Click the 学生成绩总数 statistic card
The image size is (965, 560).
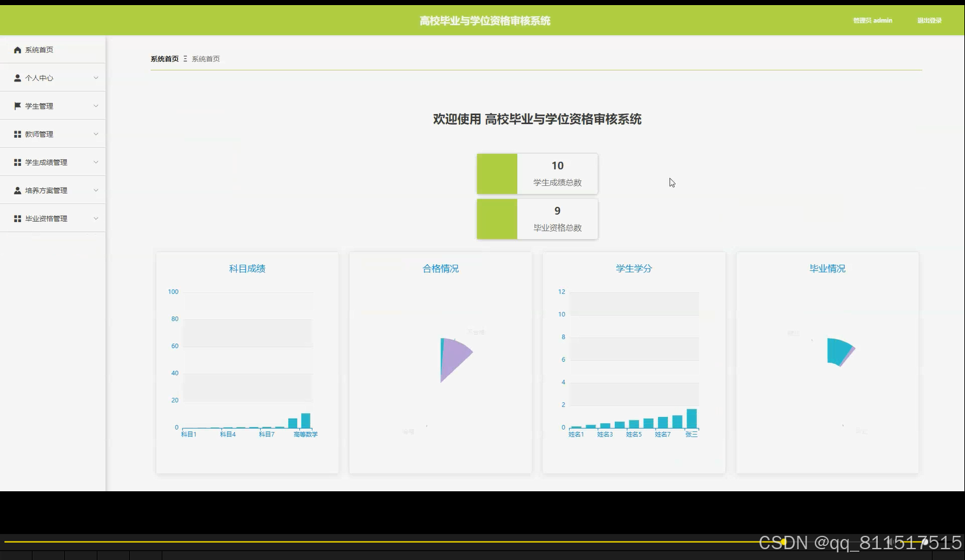pyautogui.click(x=537, y=174)
